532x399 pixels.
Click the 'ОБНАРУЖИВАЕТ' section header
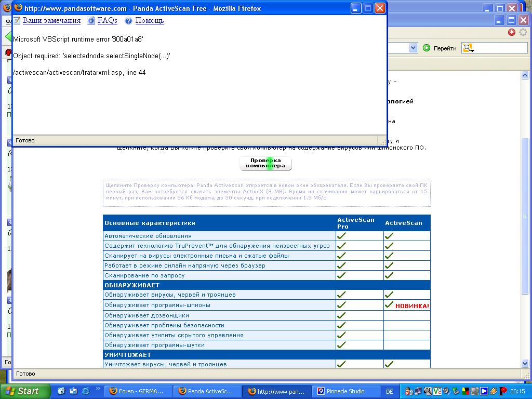[x=132, y=285]
